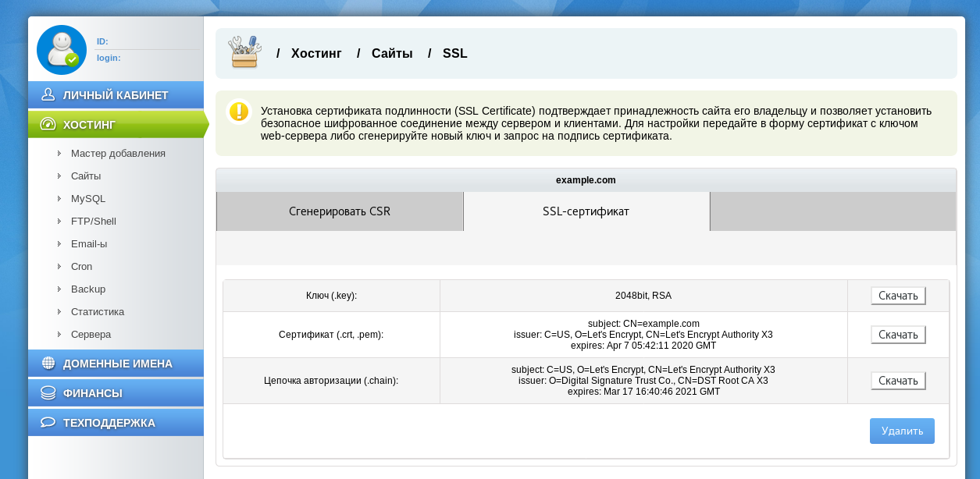980x479 pixels.
Task: Click the toolbox icon in breadcrumb header
Action: [244, 53]
